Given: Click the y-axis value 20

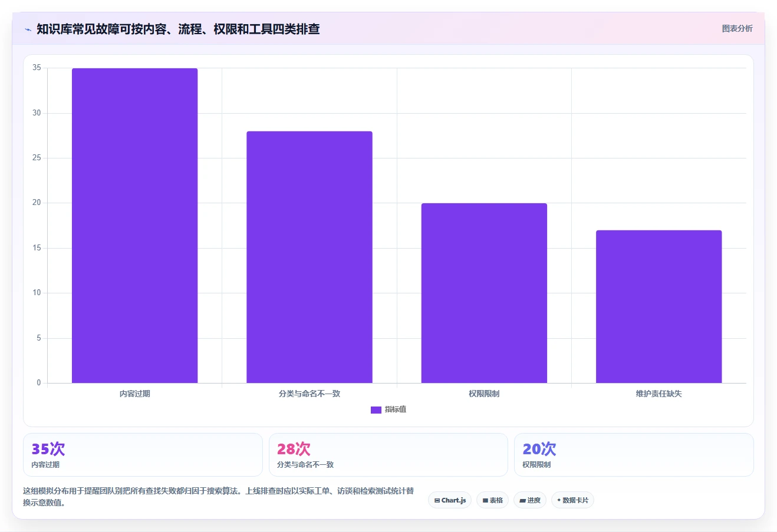Looking at the screenshot, I should tap(37, 203).
